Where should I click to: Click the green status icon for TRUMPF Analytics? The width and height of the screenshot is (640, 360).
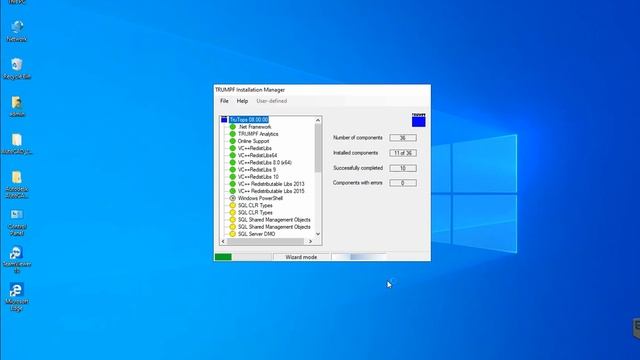[233, 134]
